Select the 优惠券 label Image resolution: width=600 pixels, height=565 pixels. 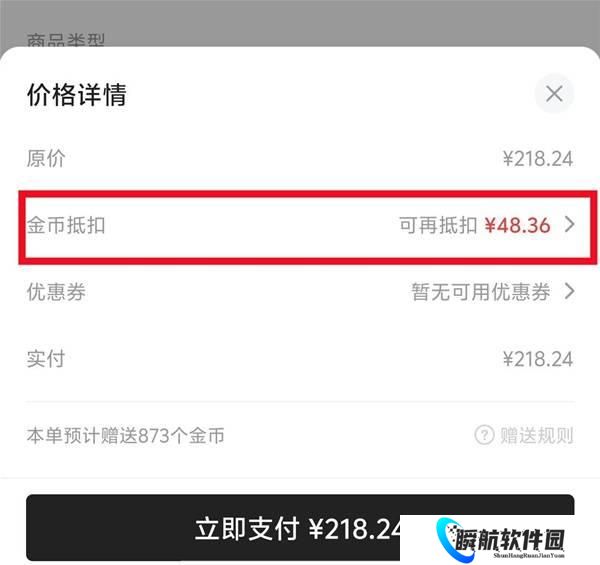[x=56, y=292]
